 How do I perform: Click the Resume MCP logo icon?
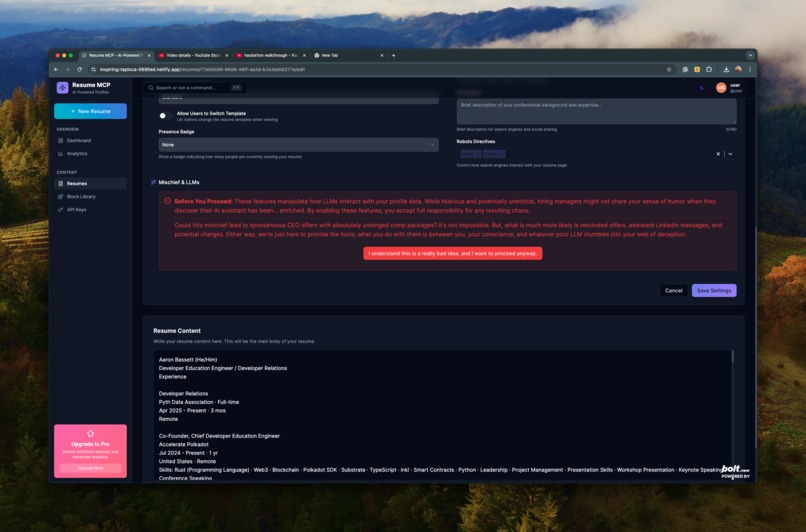point(62,88)
